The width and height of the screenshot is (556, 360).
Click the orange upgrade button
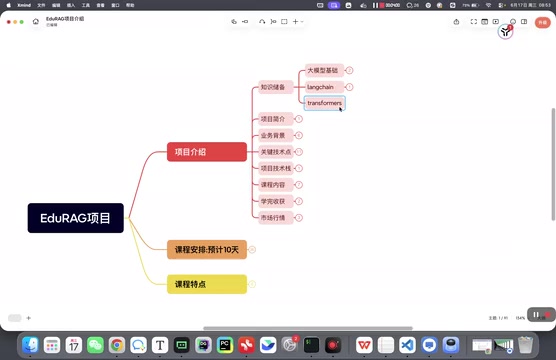coord(543,22)
